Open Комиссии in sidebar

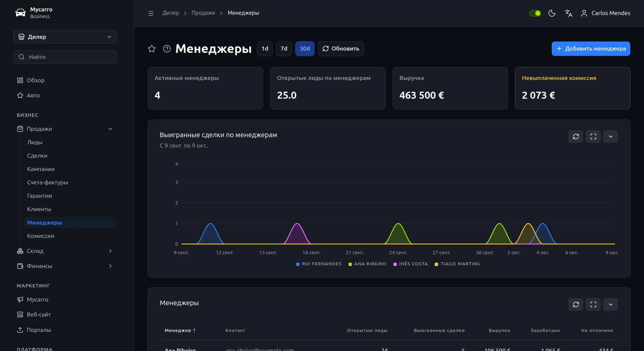(41, 236)
